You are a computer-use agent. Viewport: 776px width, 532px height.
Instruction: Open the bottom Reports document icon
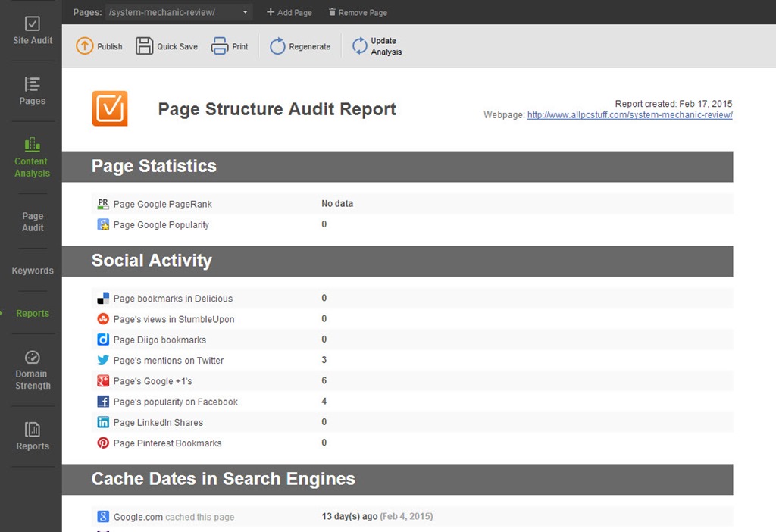(32, 429)
